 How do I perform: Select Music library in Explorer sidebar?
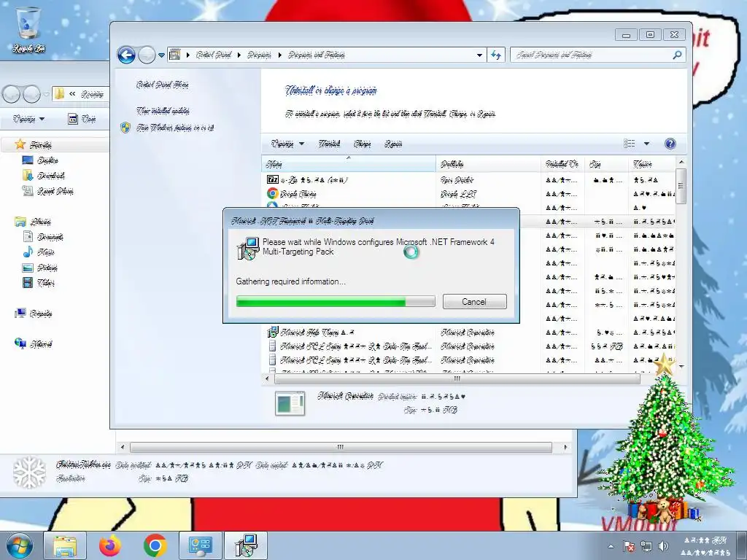pyautogui.click(x=46, y=252)
